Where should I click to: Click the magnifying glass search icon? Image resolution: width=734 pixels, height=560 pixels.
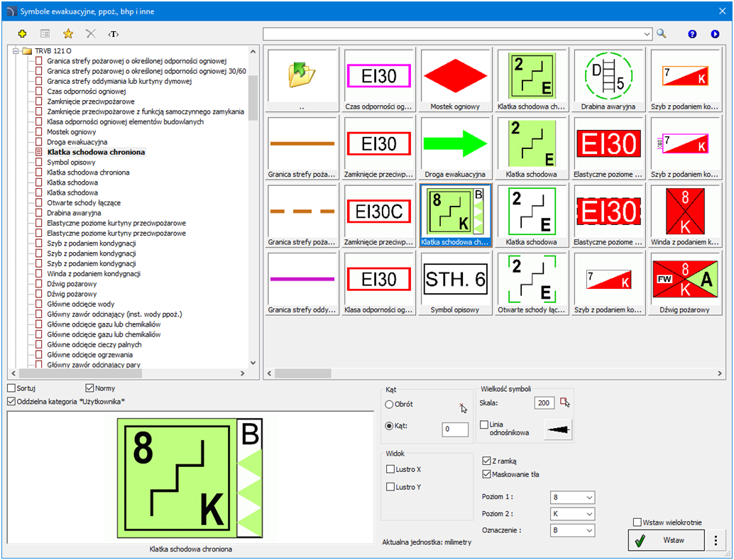pyautogui.click(x=662, y=33)
